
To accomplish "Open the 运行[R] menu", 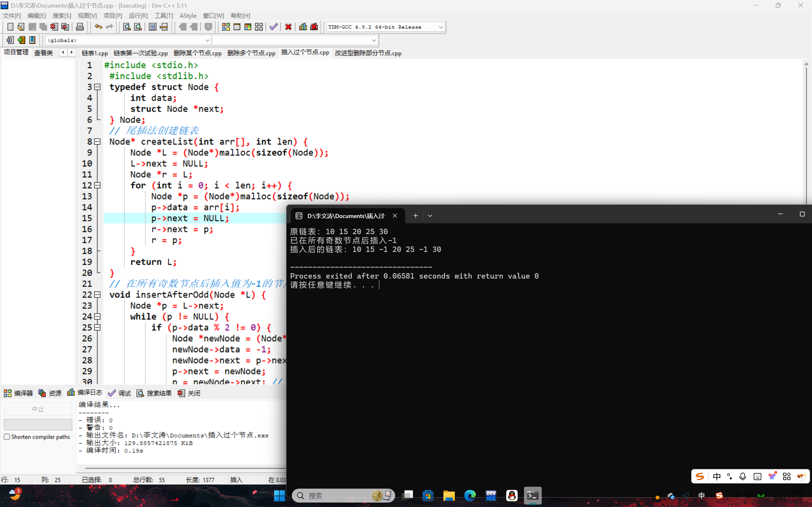I will pos(138,16).
